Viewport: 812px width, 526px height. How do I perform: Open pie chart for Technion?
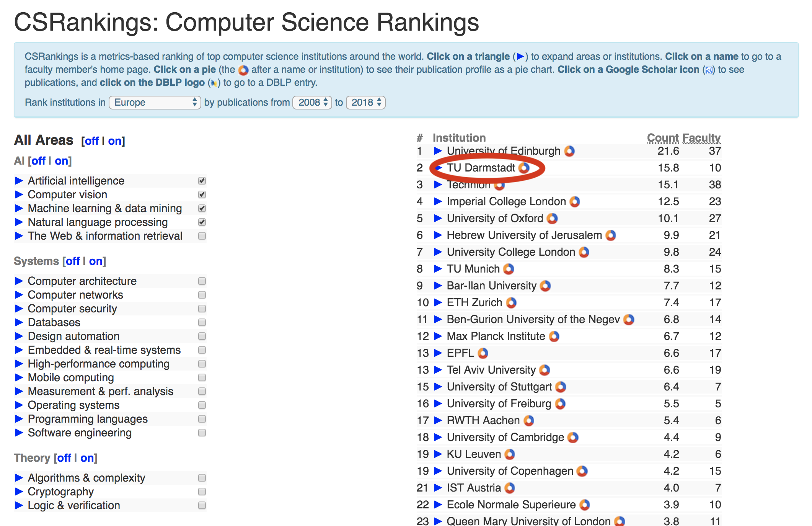[x=499, y=185]
